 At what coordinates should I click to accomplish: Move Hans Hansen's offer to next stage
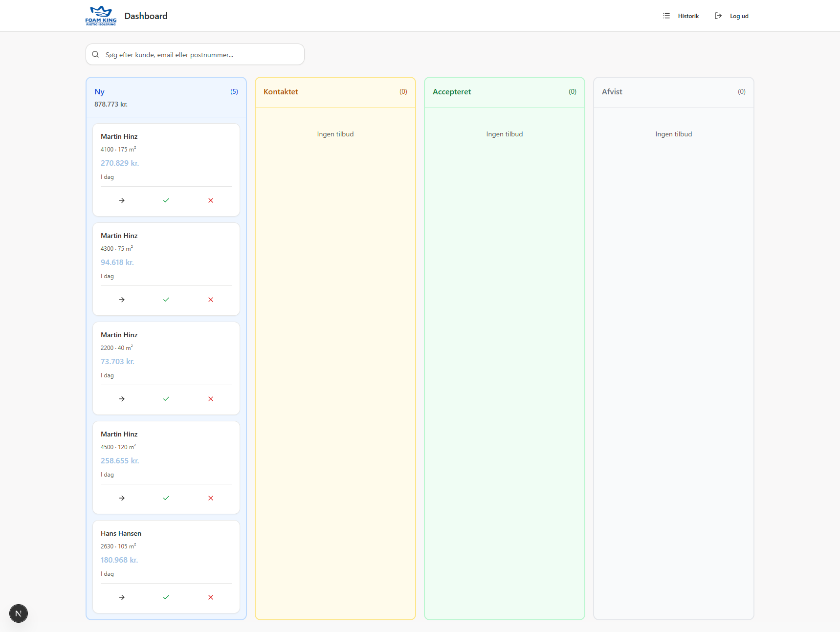pos(122,597)
